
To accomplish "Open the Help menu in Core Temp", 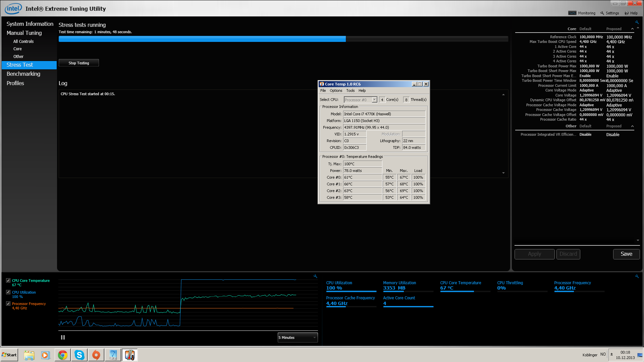I will pos(362,90).
